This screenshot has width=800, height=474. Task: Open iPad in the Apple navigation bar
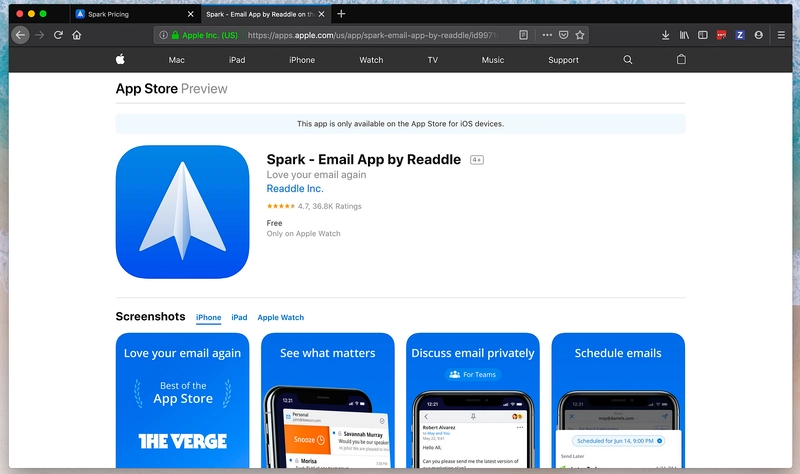237,60
